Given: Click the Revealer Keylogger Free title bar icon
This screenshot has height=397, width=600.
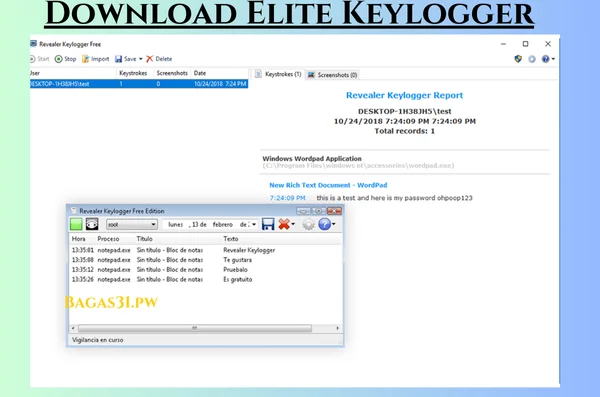Looking at the screenshot, I should pos(34,44).
